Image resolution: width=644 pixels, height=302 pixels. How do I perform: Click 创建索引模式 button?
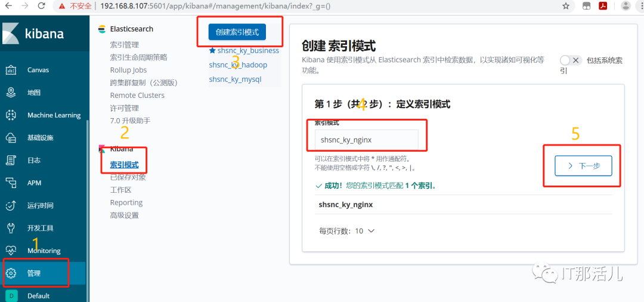(237, 32)
